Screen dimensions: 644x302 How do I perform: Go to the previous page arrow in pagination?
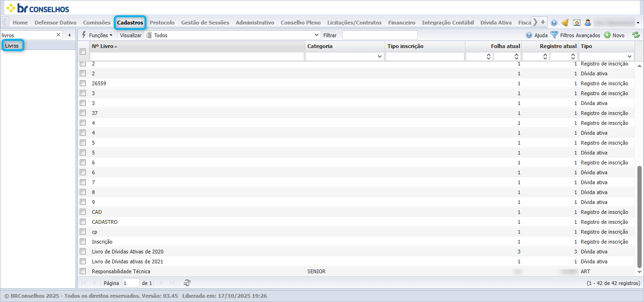point(93,283)
